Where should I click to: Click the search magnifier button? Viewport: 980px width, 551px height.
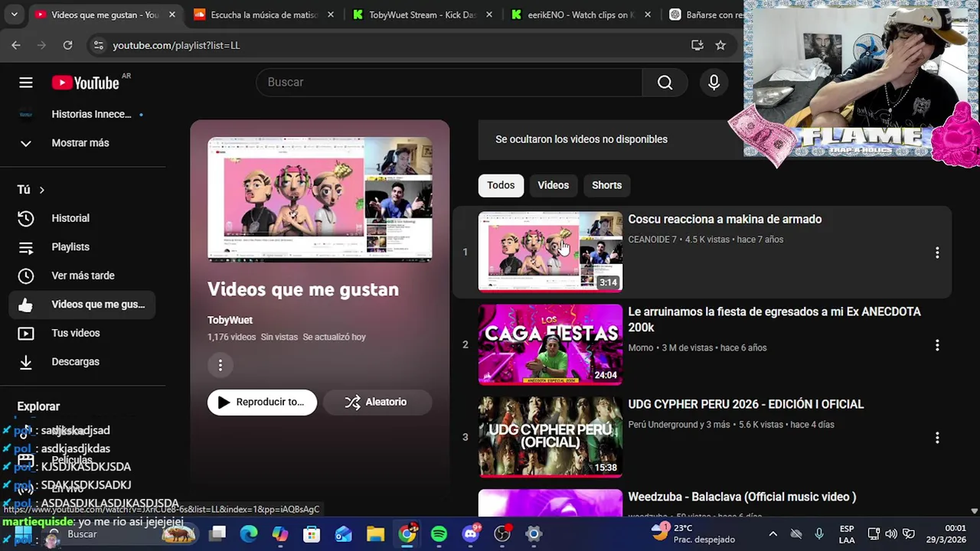click(665, 83)
